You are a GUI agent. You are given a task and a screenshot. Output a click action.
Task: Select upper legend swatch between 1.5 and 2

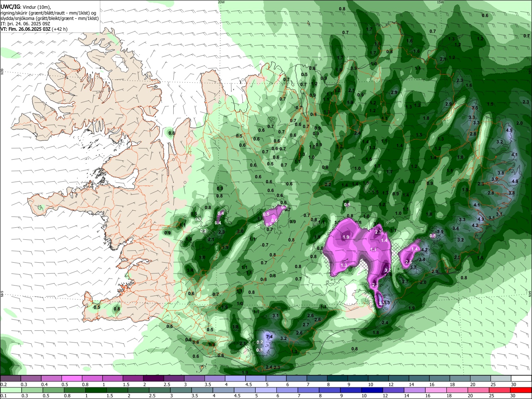coord(133,379)
